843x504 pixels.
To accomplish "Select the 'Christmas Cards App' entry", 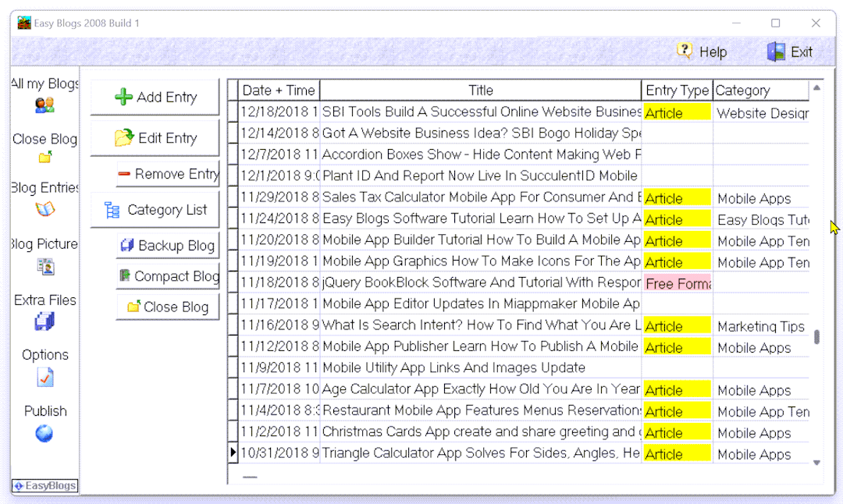I will point(481,432).
